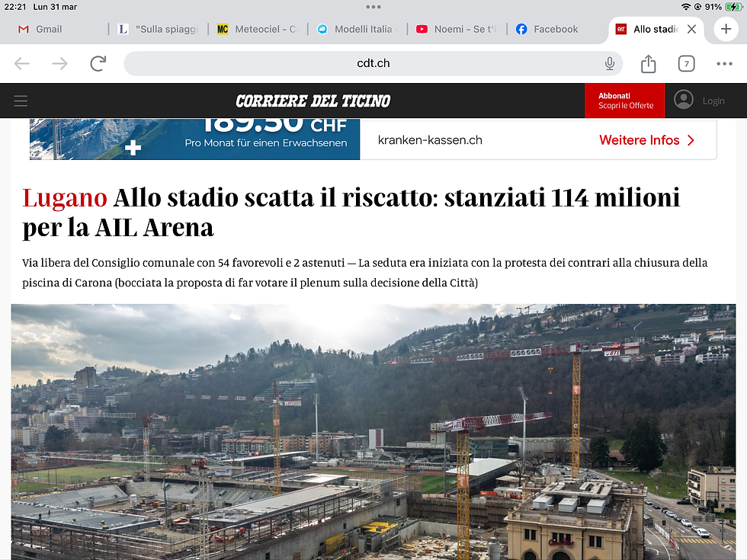Focus the cdt.ch address field

373,63
